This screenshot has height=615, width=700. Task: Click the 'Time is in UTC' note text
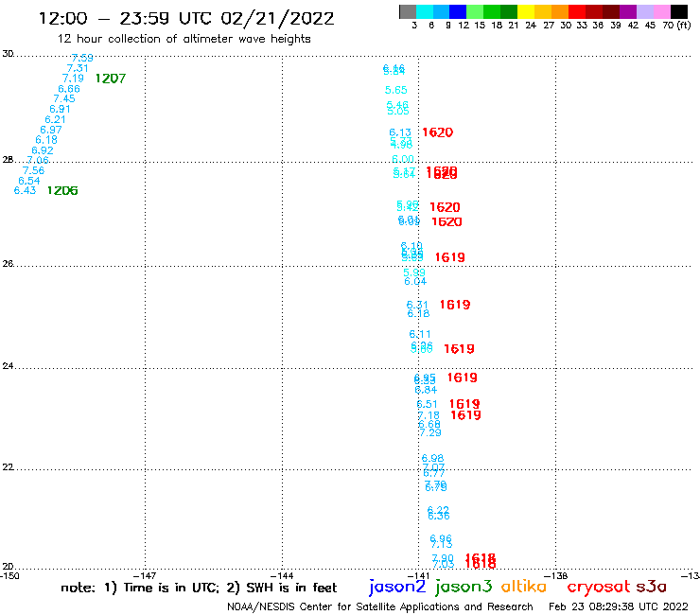pos(171,588)
